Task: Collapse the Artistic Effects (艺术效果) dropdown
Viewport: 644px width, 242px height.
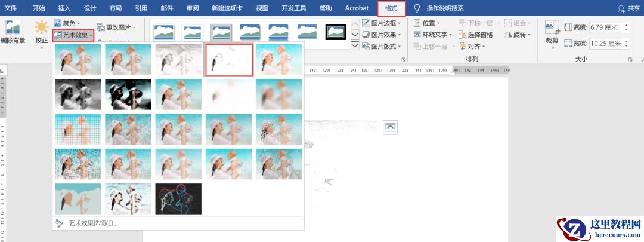Action: pyautogui.click(x=73, y=36)
